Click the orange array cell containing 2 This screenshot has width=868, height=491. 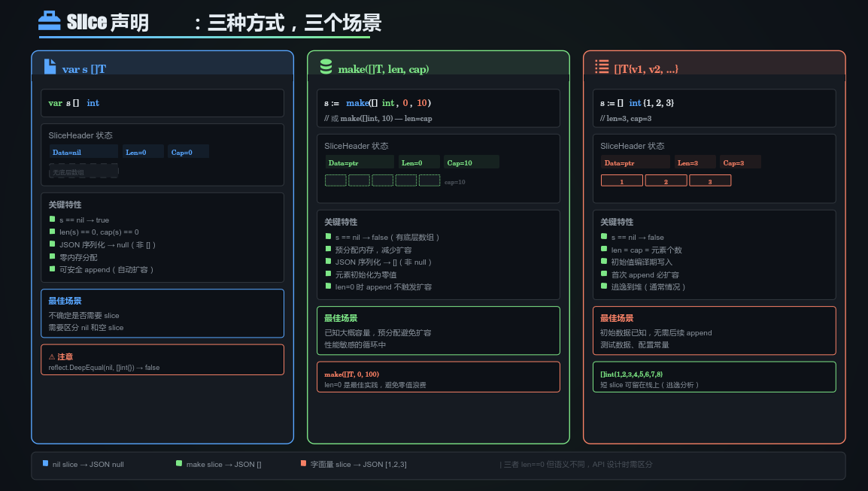tap(666, 181)
